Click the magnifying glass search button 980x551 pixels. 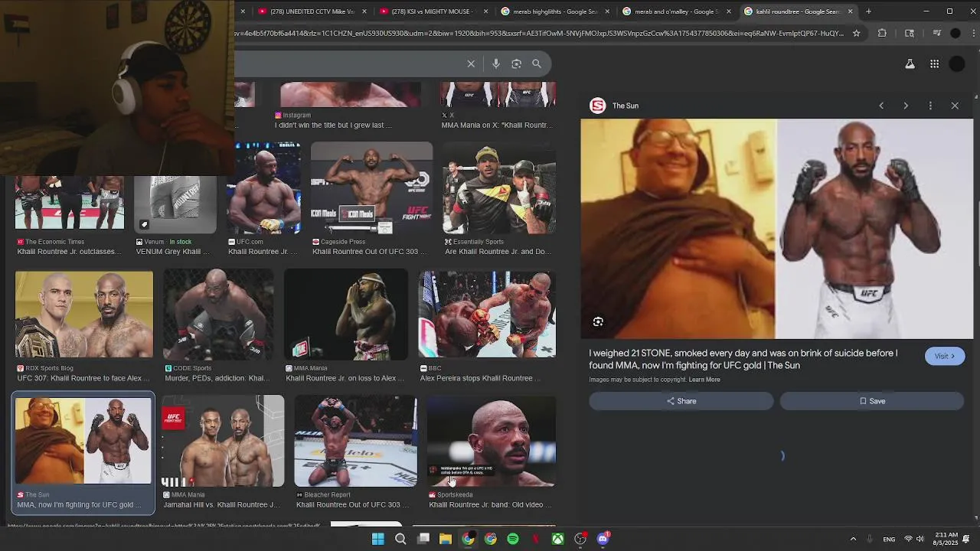[537, 64]
